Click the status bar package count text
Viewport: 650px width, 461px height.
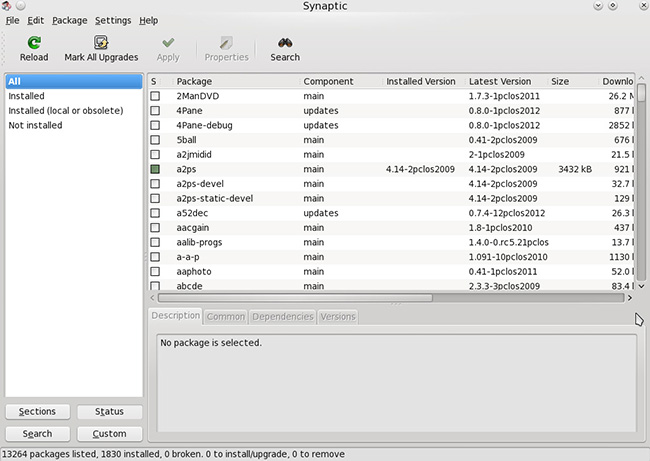tap(173, 454)
